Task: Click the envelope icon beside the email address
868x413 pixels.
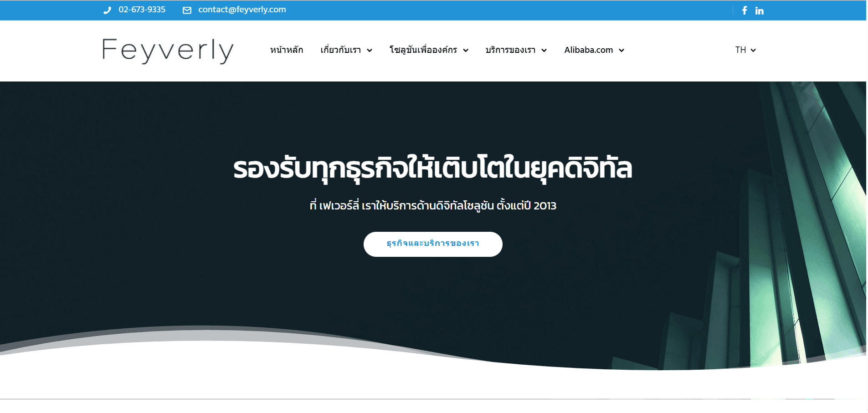Action: tap(186, 10)
